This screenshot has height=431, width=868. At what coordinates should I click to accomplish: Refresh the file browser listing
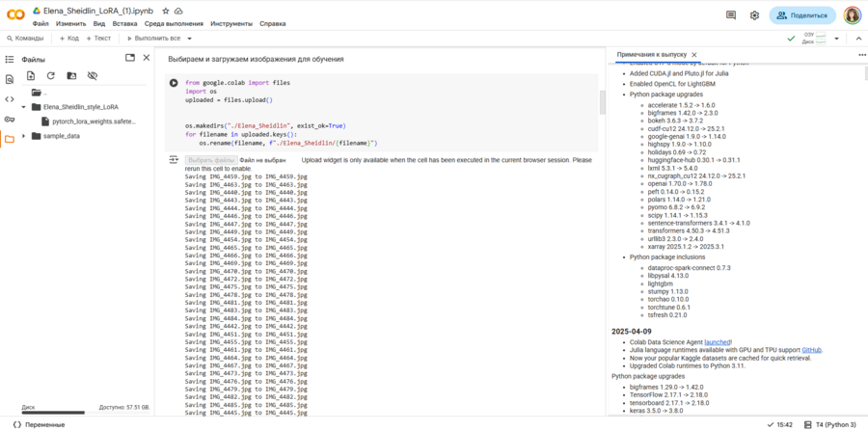pos(51,75)
